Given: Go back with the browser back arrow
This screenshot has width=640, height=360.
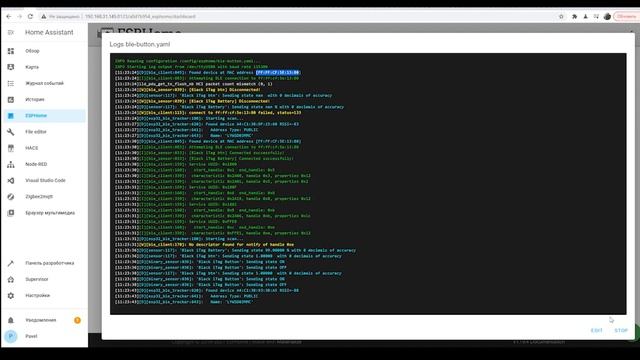Looking at the screenshot, I should pos(9,16).
